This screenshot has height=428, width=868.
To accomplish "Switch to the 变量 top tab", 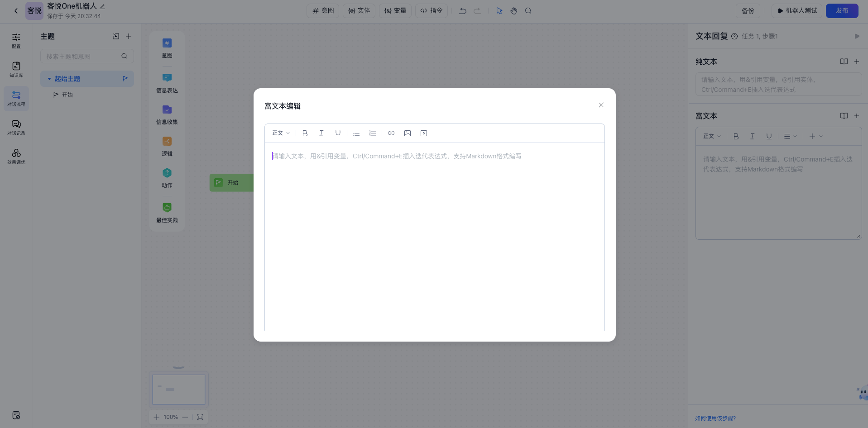I will [x=395, y=10].
